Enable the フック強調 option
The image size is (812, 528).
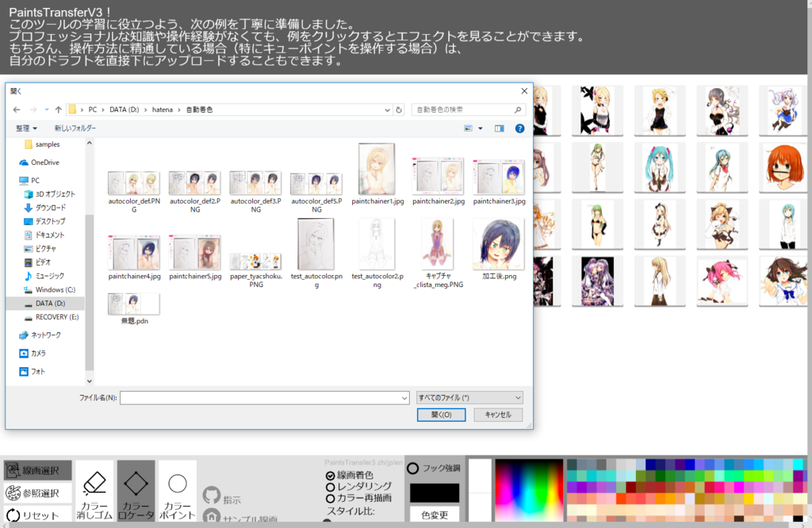click(x=412, y=468)
